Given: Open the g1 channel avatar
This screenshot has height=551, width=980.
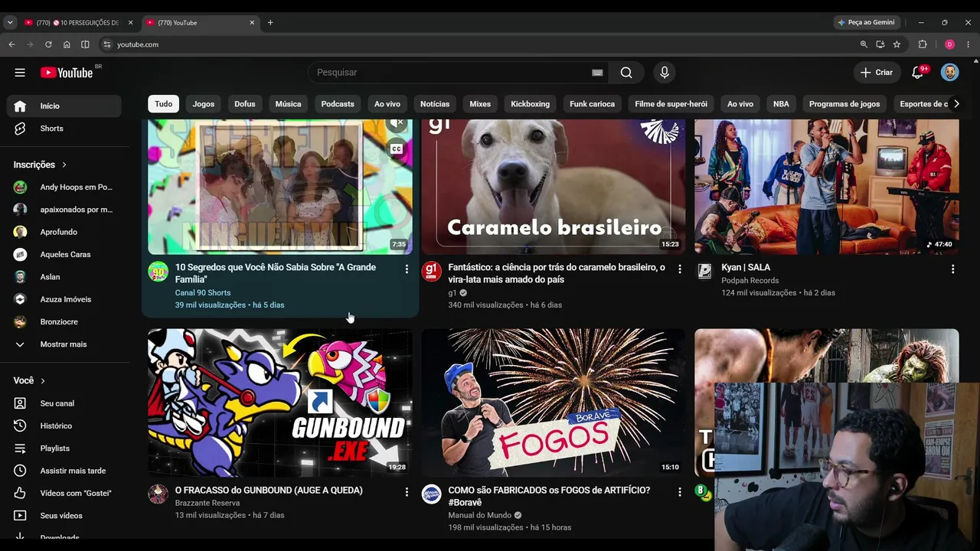Looking at the screenshot, I should 432,271.
